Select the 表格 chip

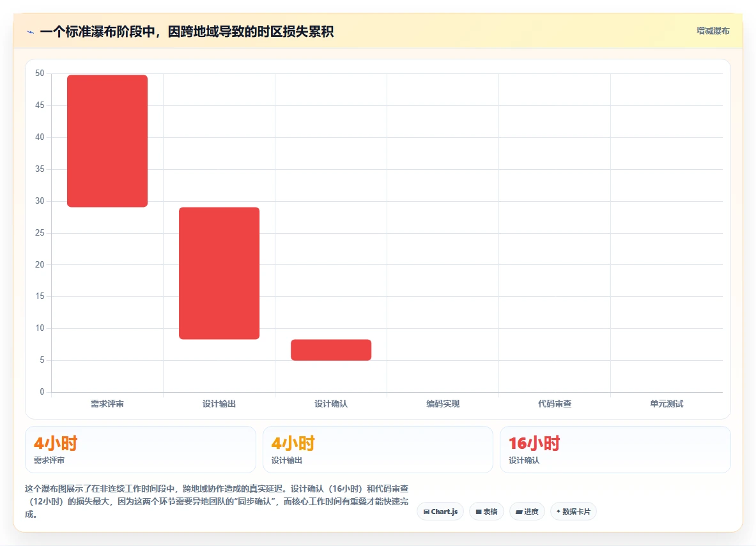[486, 512]
